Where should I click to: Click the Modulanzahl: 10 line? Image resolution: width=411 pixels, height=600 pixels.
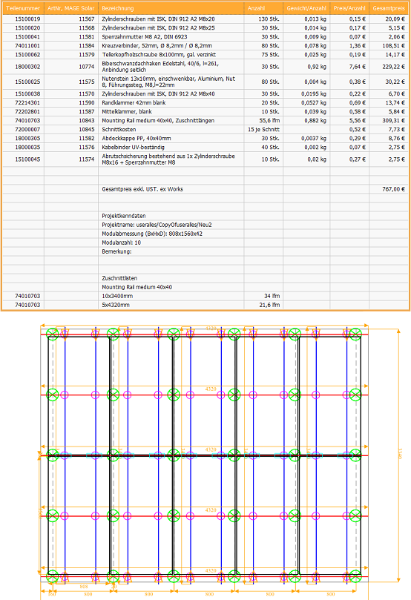121,243
